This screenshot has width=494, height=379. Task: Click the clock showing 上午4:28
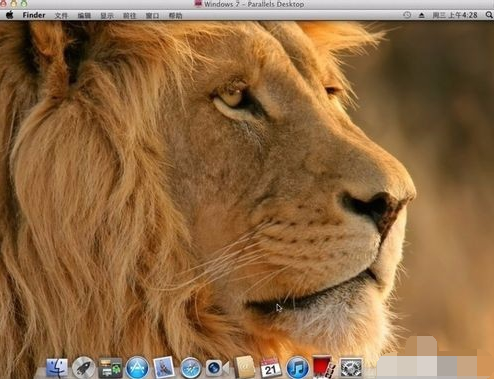click(455, 15)
